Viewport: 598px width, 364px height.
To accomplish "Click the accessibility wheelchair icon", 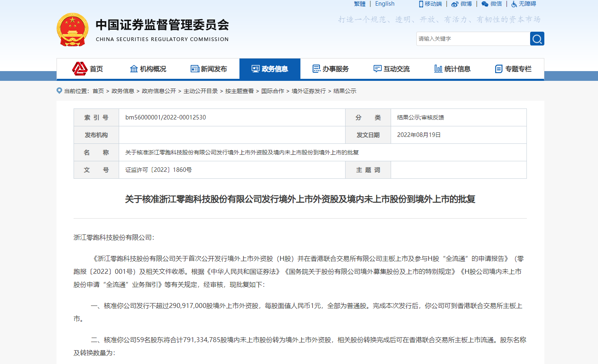I will [x=514, y=4].
